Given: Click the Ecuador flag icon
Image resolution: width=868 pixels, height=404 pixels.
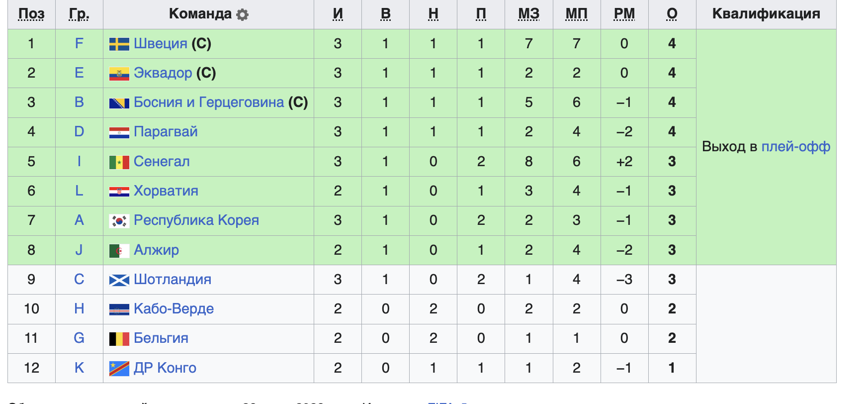Looking at the screenshot, I should coord(119,74).
